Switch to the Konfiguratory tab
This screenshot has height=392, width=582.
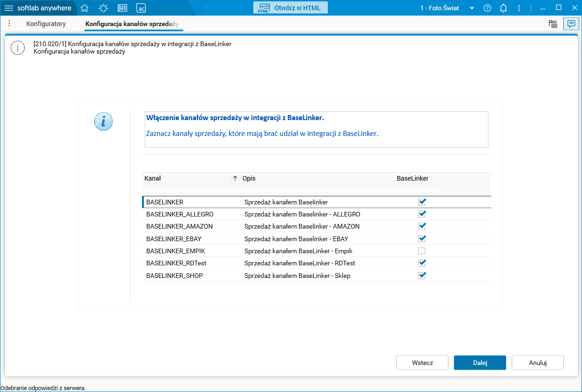point(46,24)
